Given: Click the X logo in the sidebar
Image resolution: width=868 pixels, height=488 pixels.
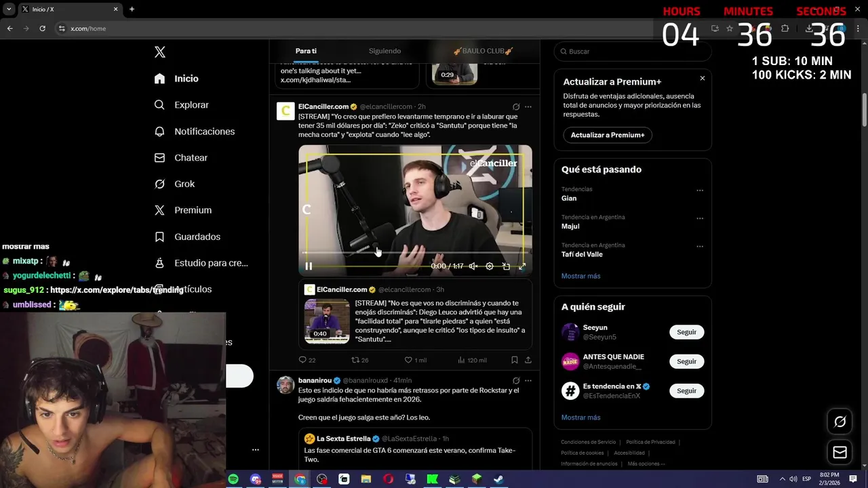Looking at the screenshot, I should 159,52.
